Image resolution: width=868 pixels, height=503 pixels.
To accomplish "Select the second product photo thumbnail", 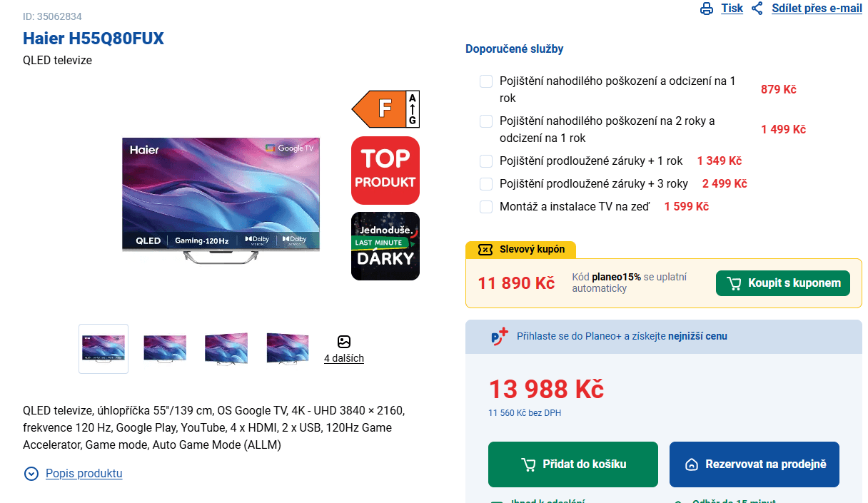I will coord(164,347).
